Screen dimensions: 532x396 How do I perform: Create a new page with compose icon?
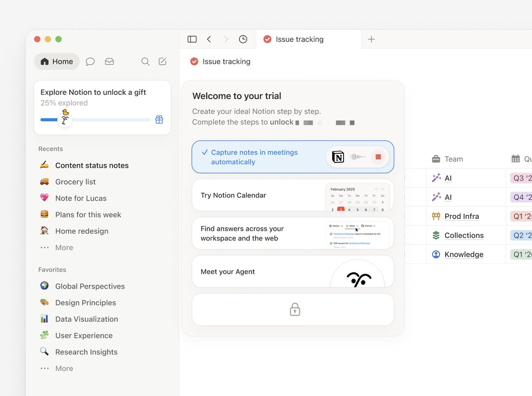pyautogui.click(x=163, y=62)
